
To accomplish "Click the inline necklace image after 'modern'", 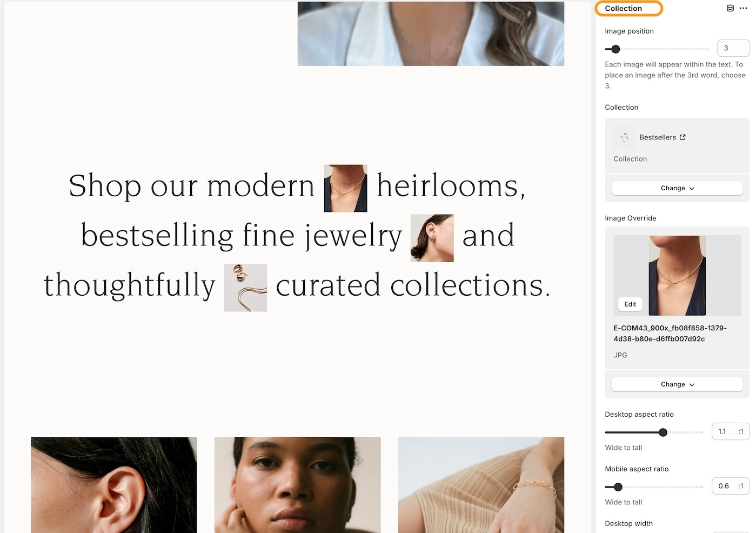I will click(x=345, y=188).
